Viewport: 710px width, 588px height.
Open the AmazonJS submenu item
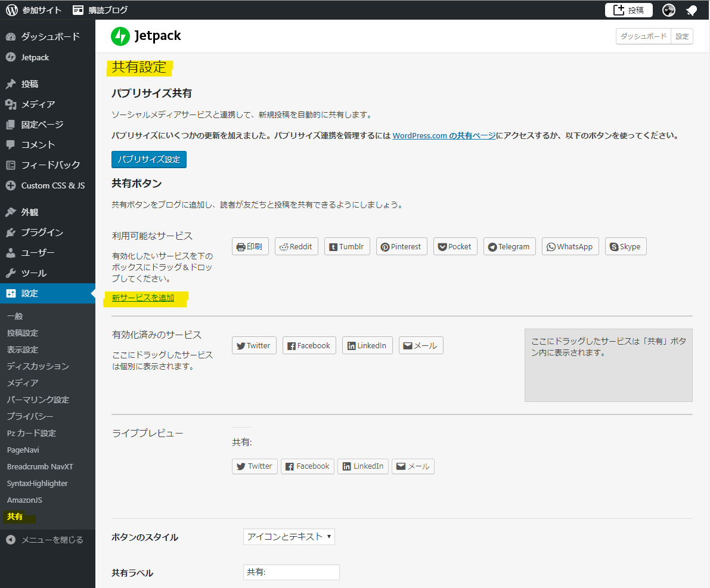tap(24, 500)
